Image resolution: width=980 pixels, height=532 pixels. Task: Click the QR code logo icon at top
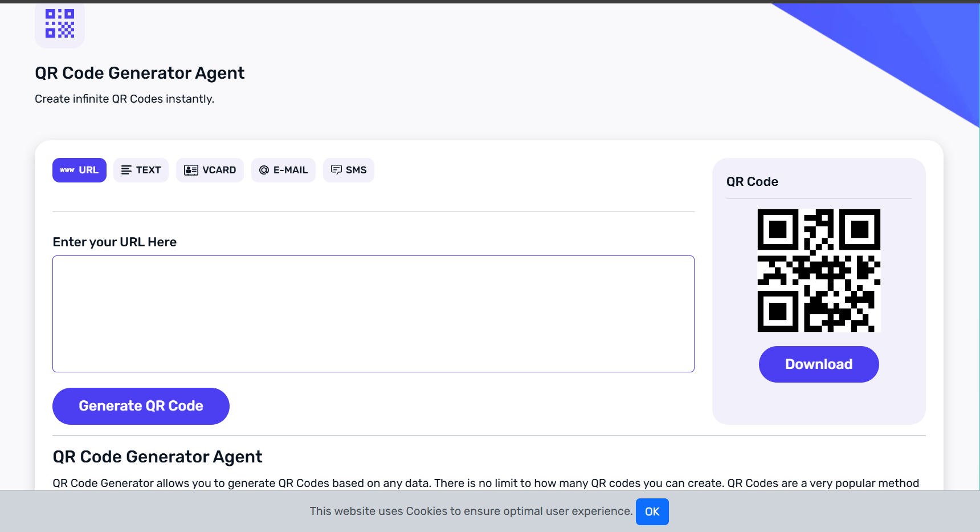tap(60, 23)
